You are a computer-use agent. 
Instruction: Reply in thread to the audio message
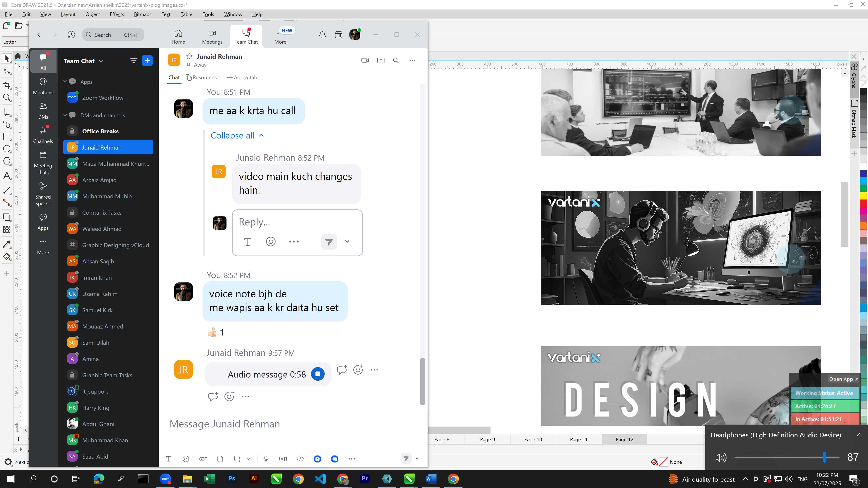(342, 370)
